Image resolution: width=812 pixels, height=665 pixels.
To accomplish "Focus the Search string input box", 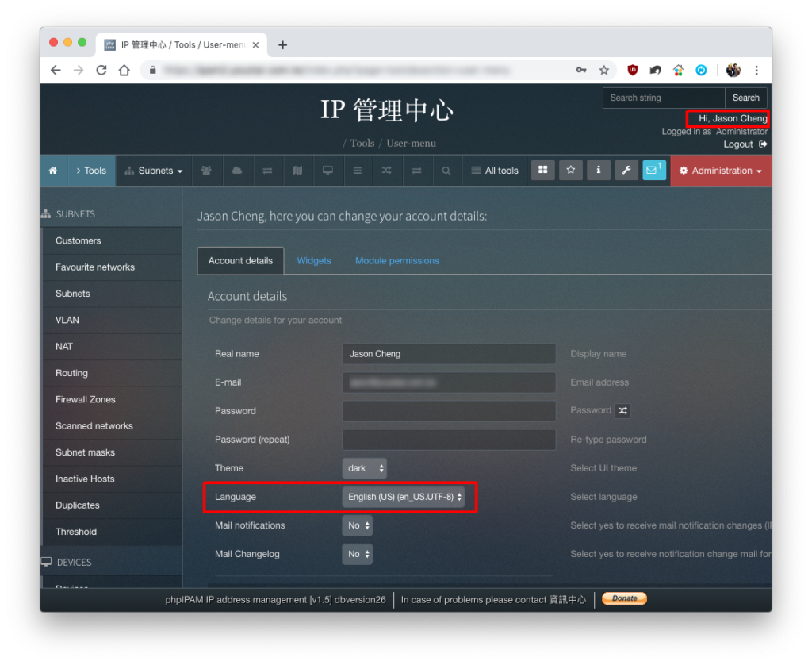I will coord(664,98).
